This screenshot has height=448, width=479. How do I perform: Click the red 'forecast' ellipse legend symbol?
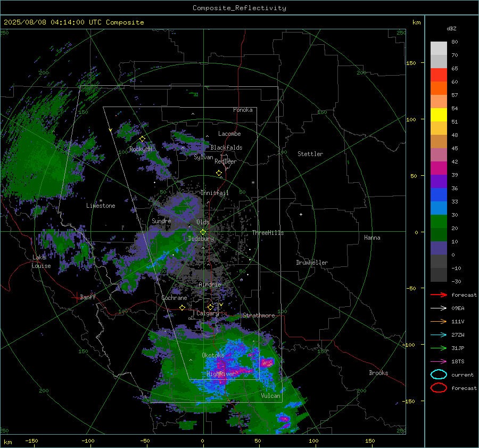(x=439, y=388)
